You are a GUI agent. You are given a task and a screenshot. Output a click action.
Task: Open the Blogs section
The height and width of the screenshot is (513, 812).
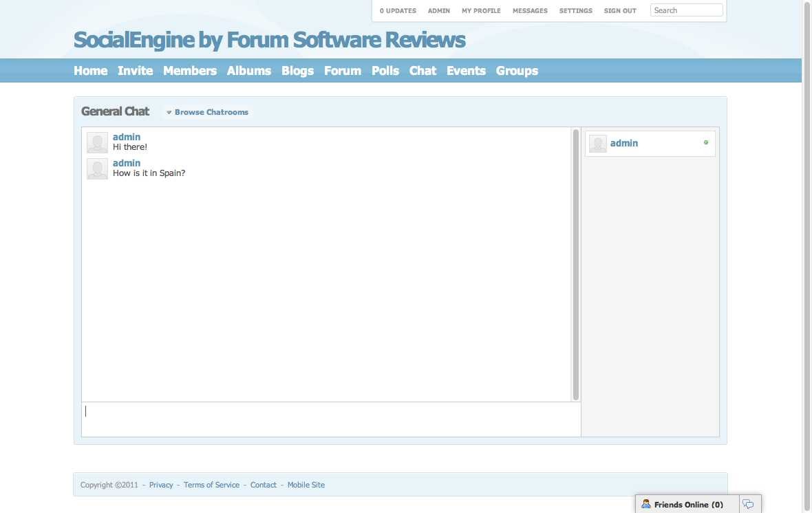pos(298,71)
